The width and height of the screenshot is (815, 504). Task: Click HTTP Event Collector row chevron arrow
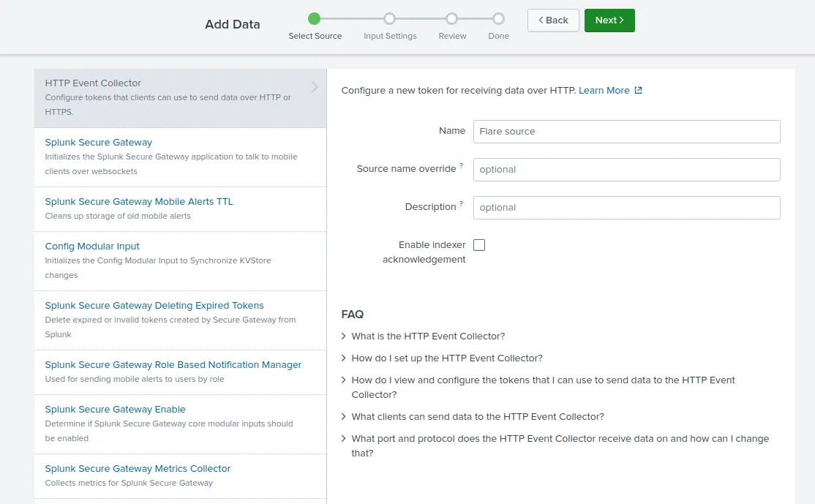click(x=315, y=87)
